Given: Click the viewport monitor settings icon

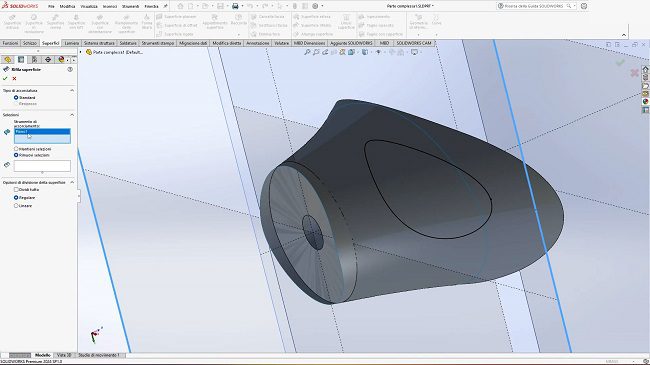Looking at the screenshot, I should (x=414, y=52).
